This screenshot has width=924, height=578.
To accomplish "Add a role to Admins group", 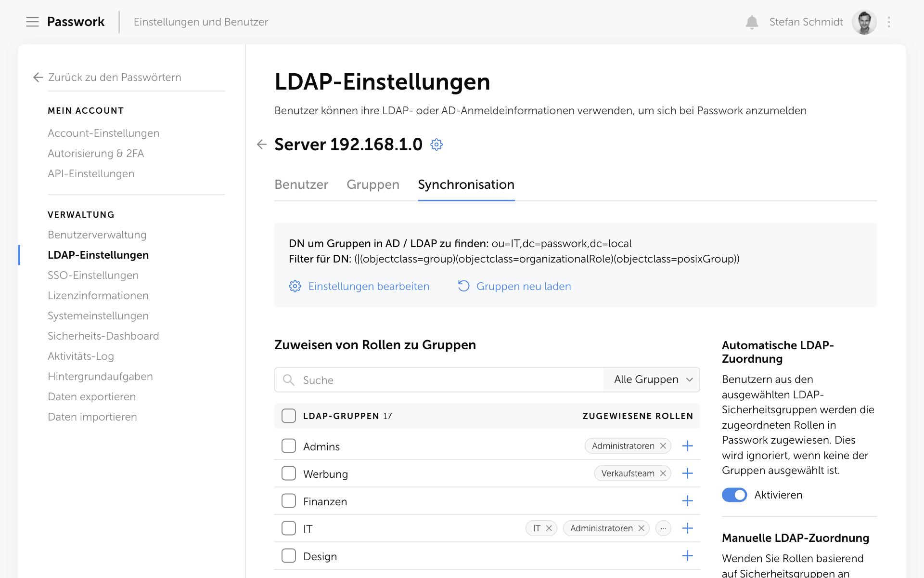I will tap(687, 446).
